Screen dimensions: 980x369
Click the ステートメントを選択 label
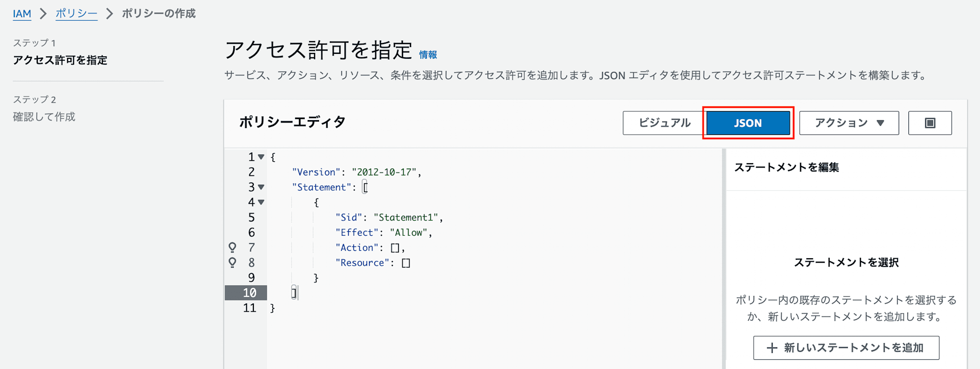(x=846, y=263)
